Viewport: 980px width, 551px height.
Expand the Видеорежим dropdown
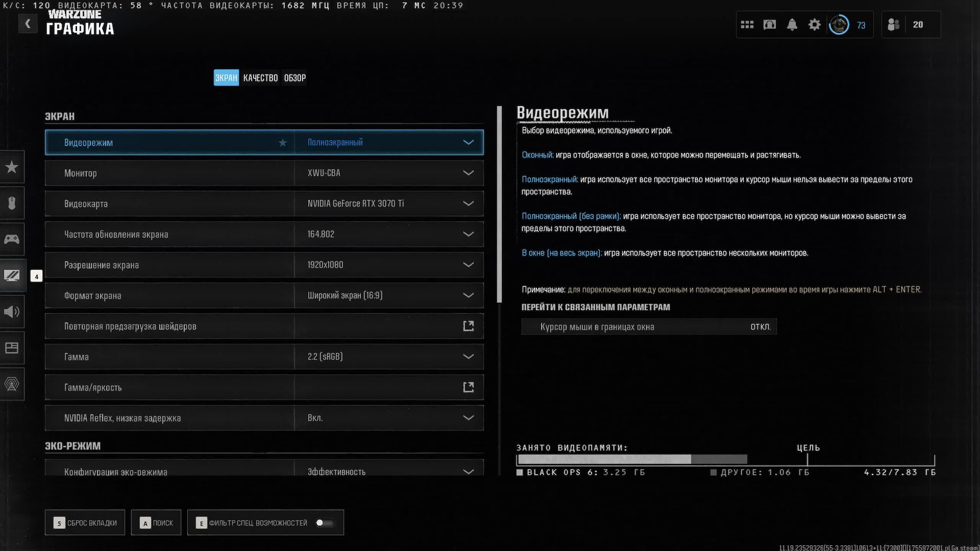coord(468,142)
